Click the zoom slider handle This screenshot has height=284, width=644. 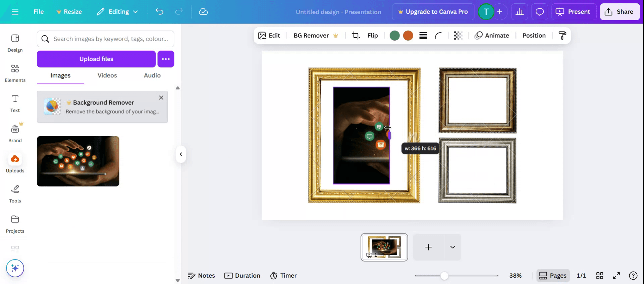tap(444, 276)
